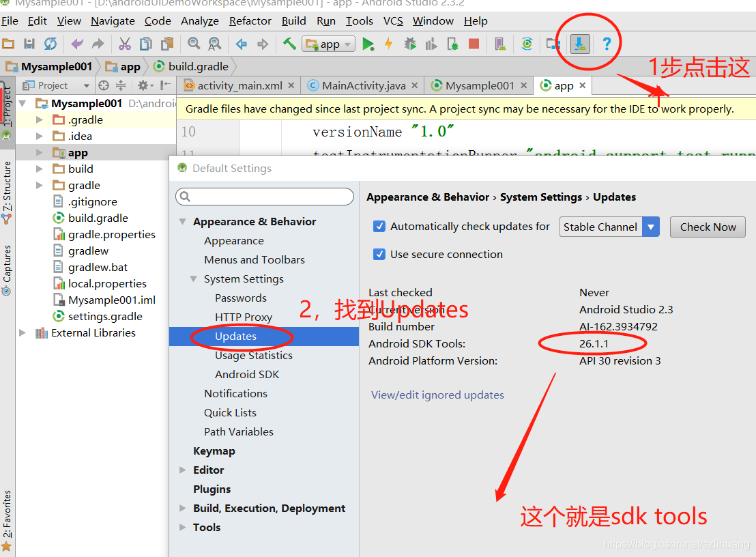Click the Project Structure icon
756x557 pixels.
click(553, 44)
